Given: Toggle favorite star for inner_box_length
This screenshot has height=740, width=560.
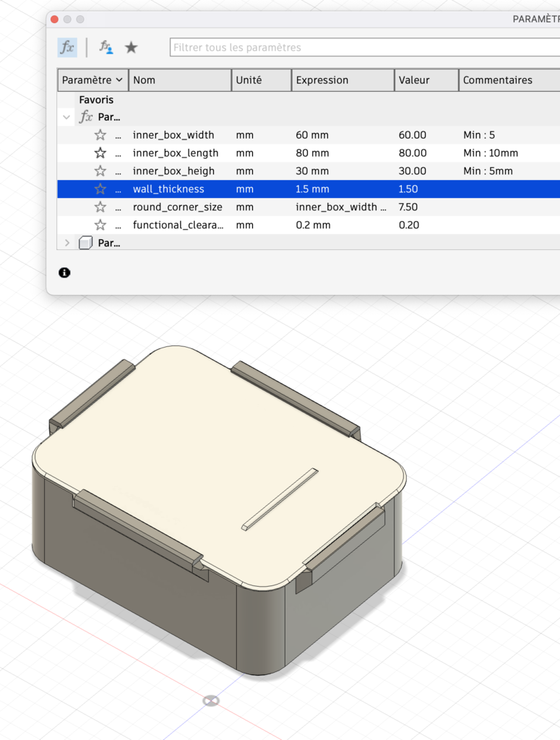Looking at the screenshot, I should pos(100,153).
